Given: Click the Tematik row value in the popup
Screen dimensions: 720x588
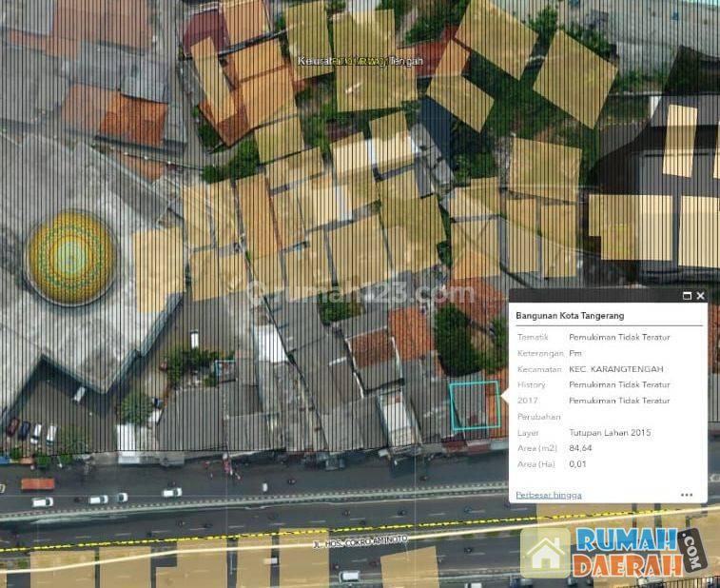Looking at the screenshot, I should 619,337.
